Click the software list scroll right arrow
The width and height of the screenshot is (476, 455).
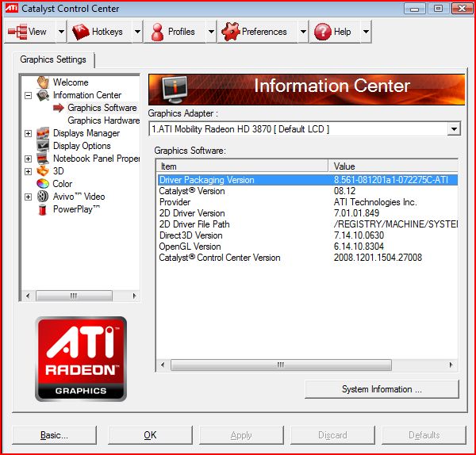tap(451, 365)
